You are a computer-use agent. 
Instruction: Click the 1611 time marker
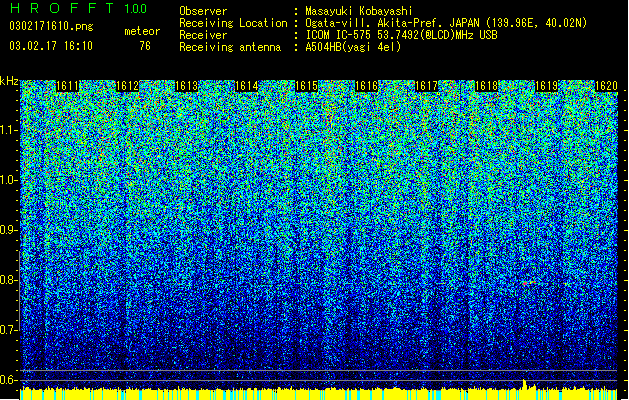pyautogui.click(x=67, y=86)
